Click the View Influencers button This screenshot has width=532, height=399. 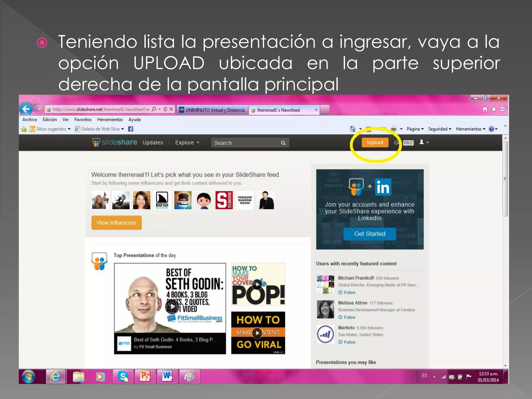coord(116,223)
